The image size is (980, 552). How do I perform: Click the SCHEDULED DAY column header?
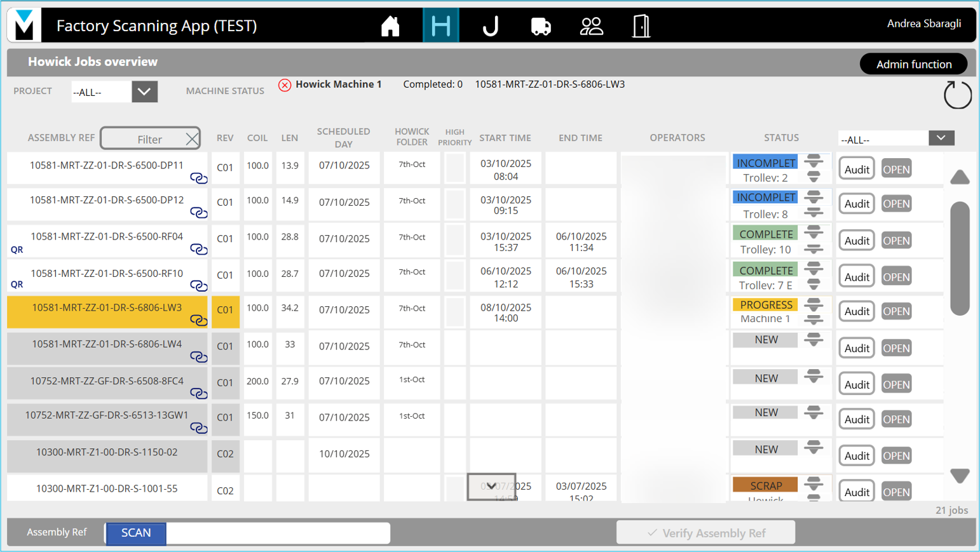tap(343, 138)
